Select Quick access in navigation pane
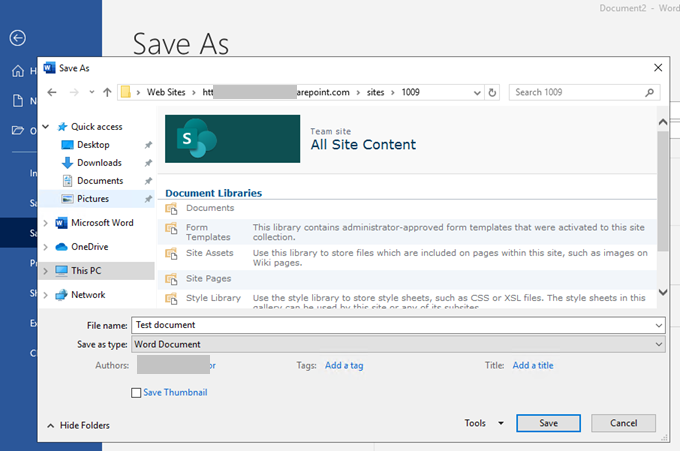Image resolution: width=680 pixels, height=451 pixels. tap(96, 127)
